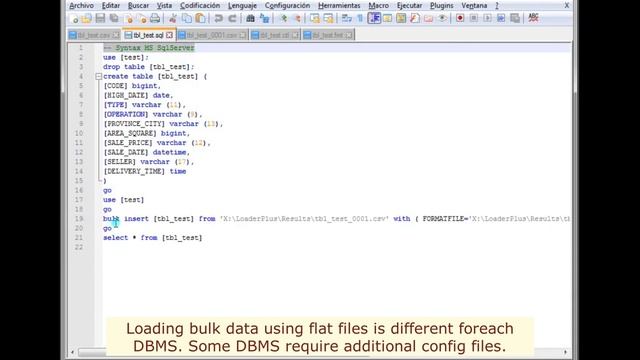Play back the recorded macro icon
The image size is (640, 360).
click(487, 18)
